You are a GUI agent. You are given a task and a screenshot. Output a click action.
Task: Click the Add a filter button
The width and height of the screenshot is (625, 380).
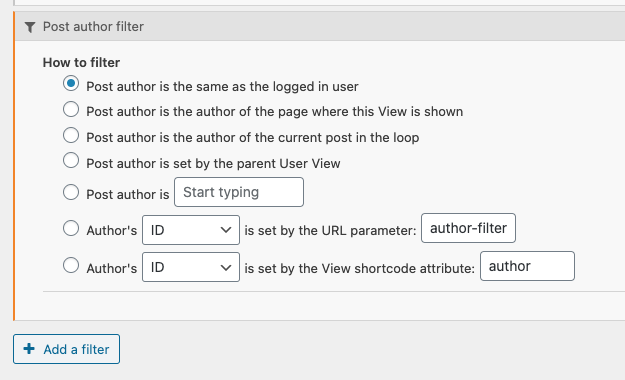66,349
